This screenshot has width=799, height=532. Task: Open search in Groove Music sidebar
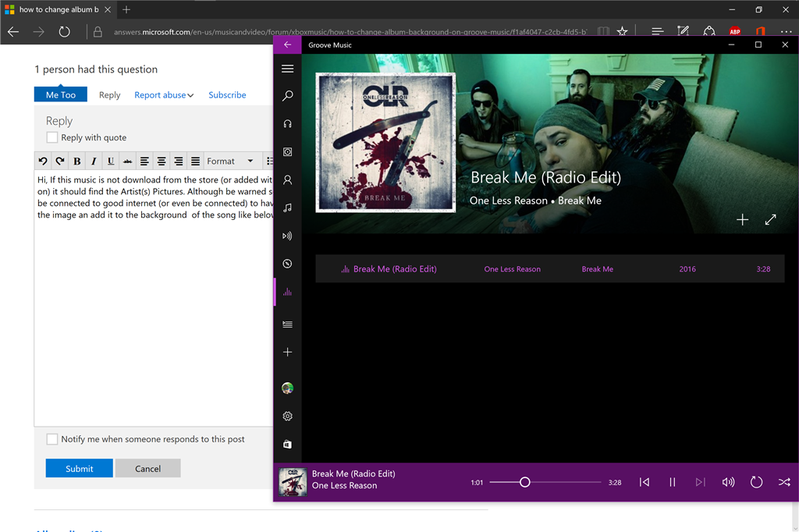pos(287,96)
